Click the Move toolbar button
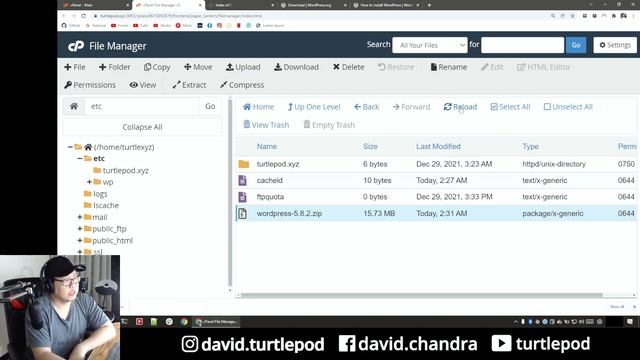 click(x=198, y=67)
